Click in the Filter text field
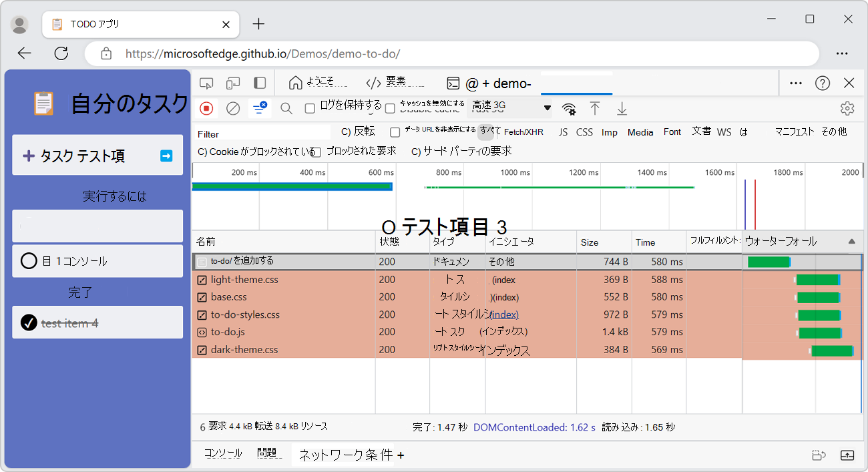This screenshot has height=472, width=868. [263, 134]
